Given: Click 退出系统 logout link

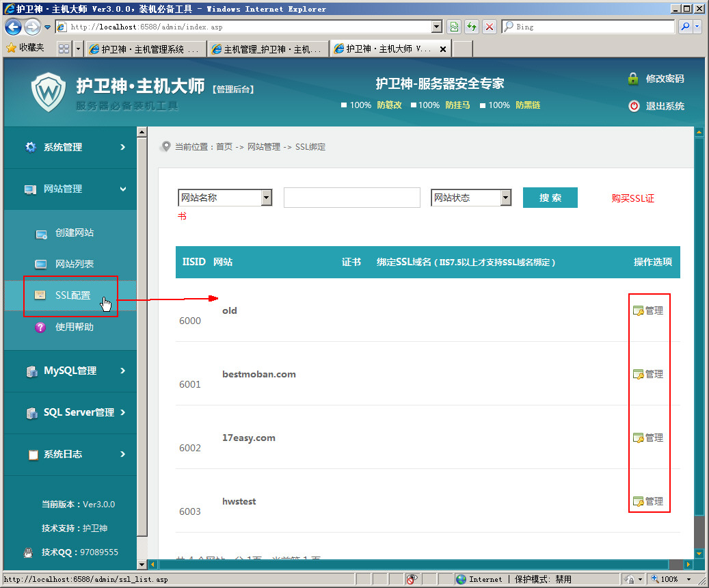Looking at the screenshot, I should (665, 106).
